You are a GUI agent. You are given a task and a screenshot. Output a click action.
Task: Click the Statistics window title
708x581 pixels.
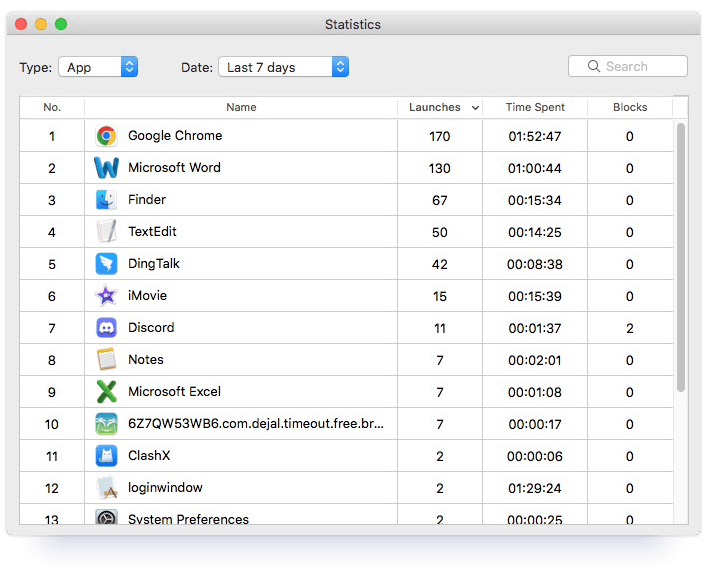click(x=353, y=24)
